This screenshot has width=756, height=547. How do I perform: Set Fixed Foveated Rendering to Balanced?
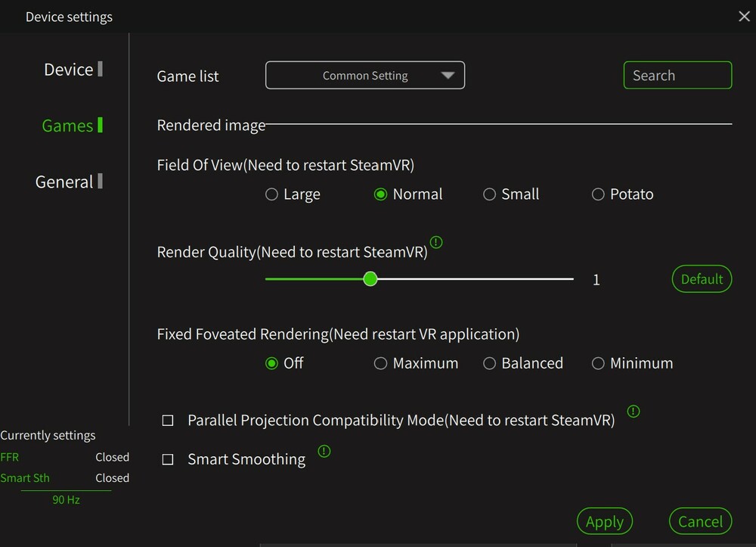(x=489, y=364)
